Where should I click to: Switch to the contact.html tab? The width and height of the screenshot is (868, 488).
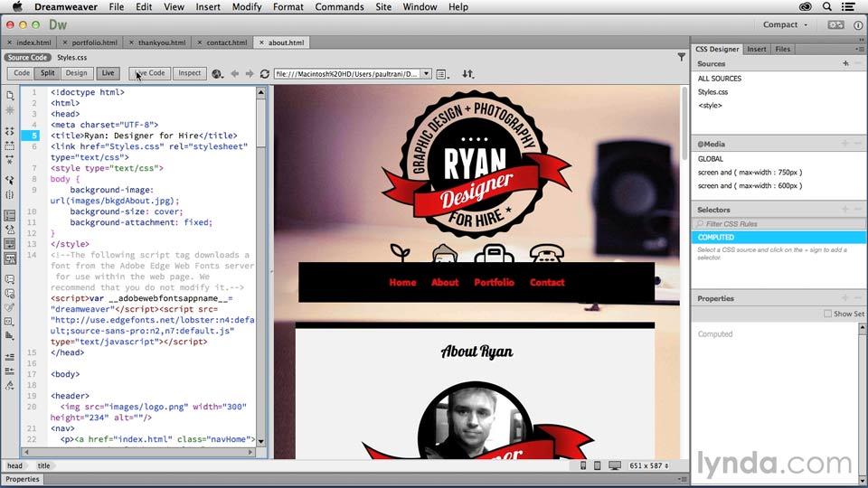[226, 42]
